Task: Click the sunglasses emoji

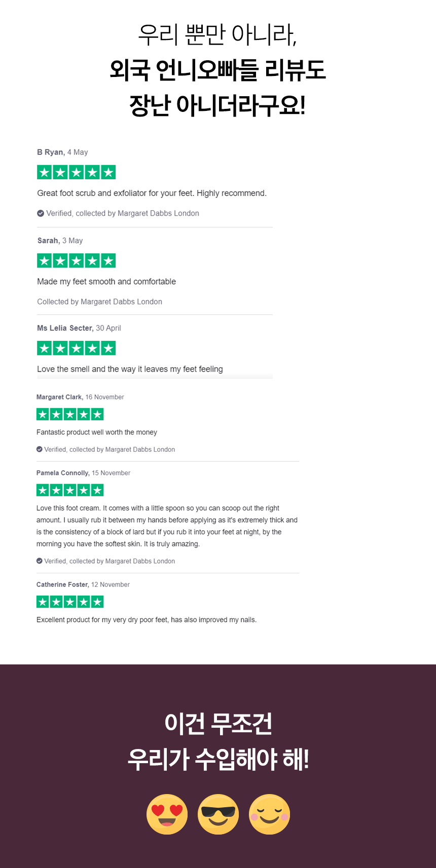Action: (x=218, y=814)
